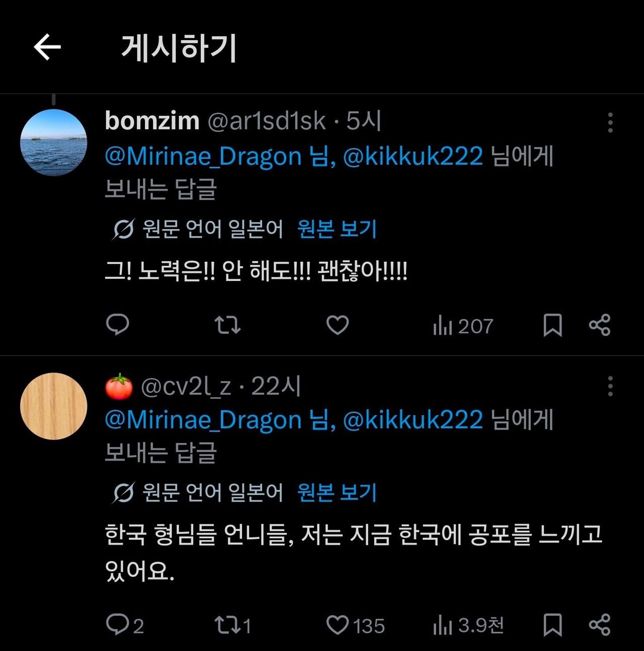Open more options menu for bomzim's post
644x651 pixels.
[610, 122]
